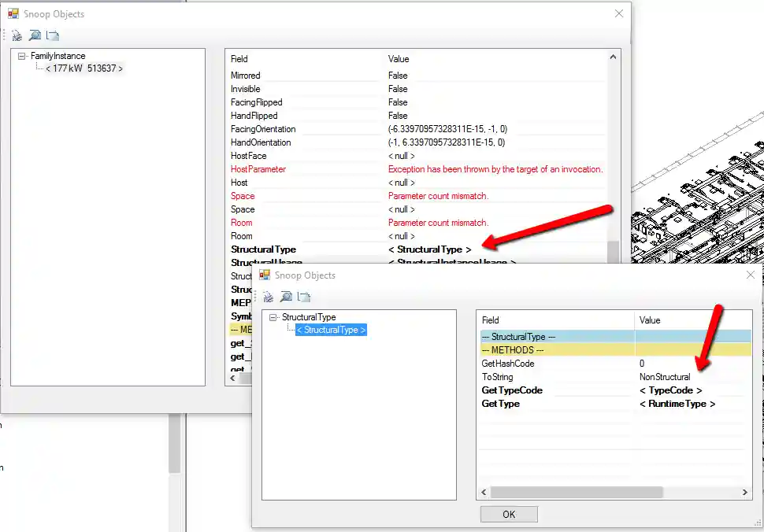
Task: Click Print icon in StructuralType Snoop window
Action: coord(268,297)
